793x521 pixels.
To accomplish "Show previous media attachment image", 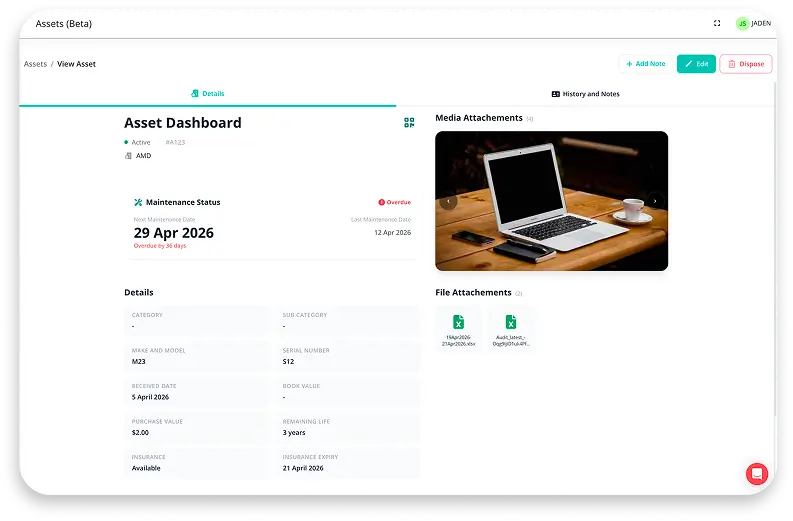I will (448, 201).
